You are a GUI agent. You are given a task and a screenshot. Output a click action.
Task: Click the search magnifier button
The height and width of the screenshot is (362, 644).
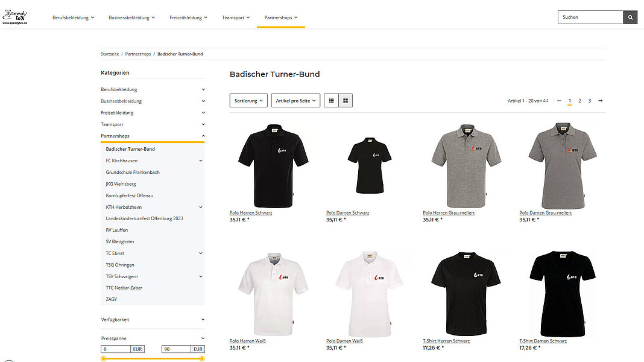[630, 17]
